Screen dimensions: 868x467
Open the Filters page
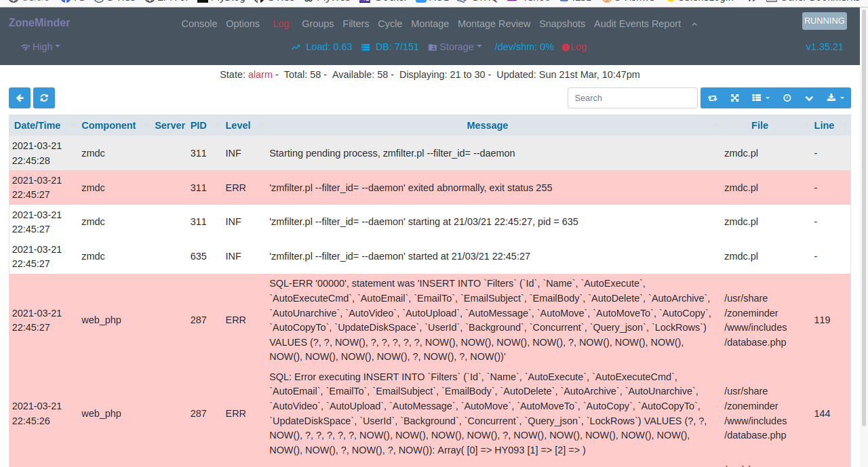356,24
